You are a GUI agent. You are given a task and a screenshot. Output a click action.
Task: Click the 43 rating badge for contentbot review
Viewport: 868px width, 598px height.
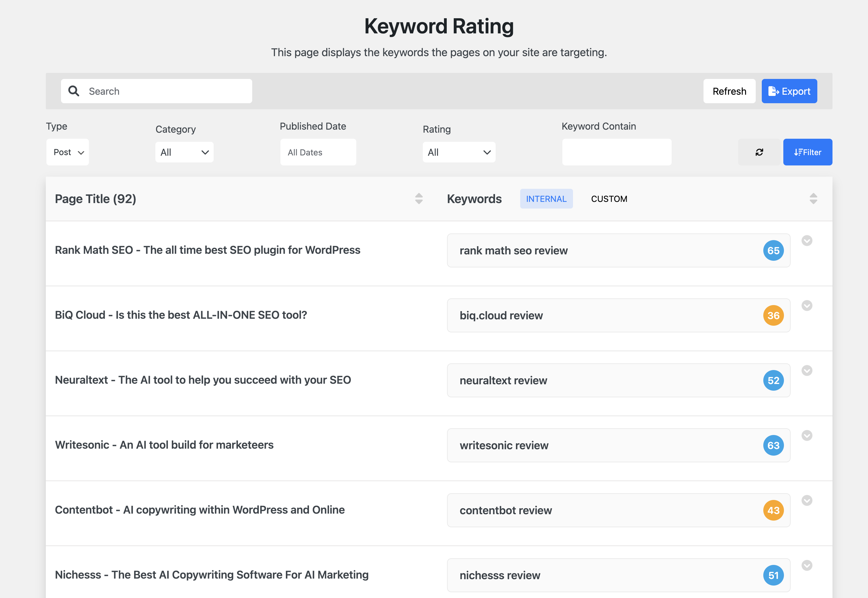773,510
